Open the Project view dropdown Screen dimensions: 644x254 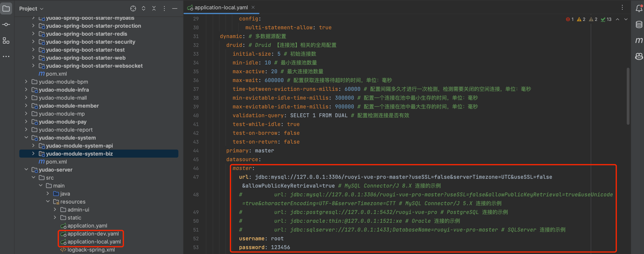(x=31, y=8)
